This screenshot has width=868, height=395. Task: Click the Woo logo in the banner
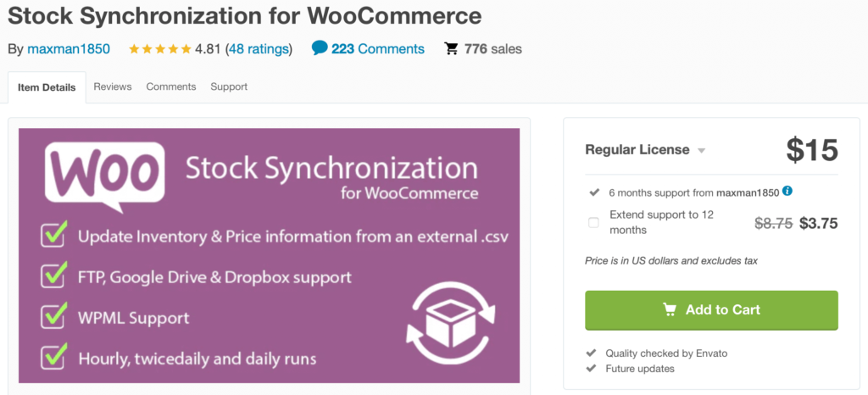pyautogui.click(x=104, y=176)
